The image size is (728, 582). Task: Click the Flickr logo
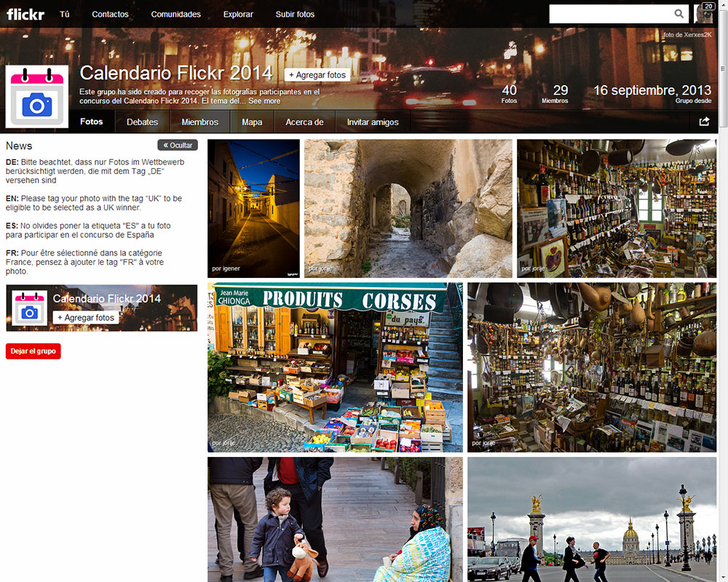pos(25,15)
